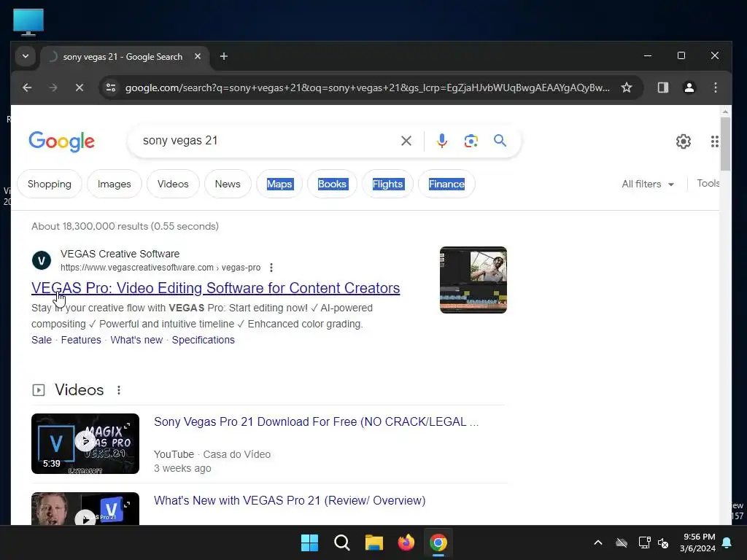Open Google apps grid
747x560 pixels.
click(x=714, y=141)
